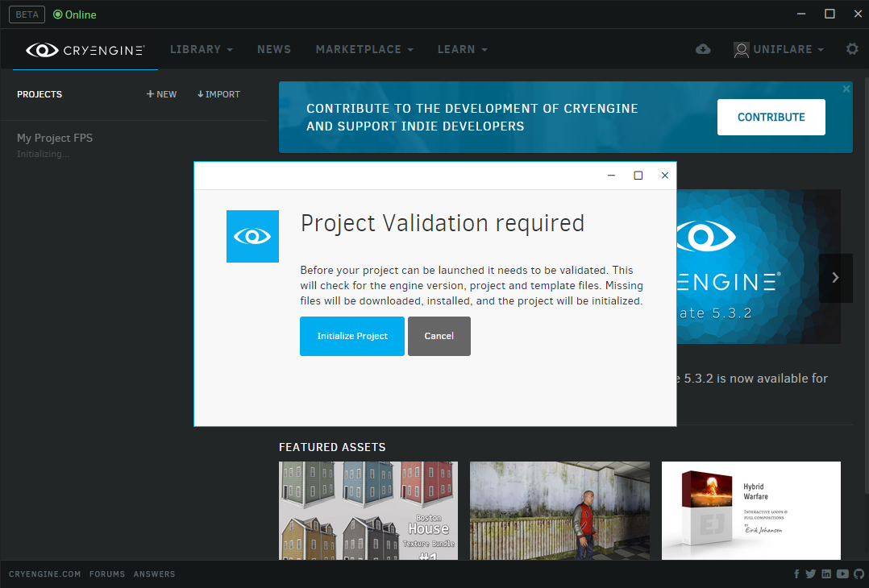Click the Online status indicator

coord(75,15)
